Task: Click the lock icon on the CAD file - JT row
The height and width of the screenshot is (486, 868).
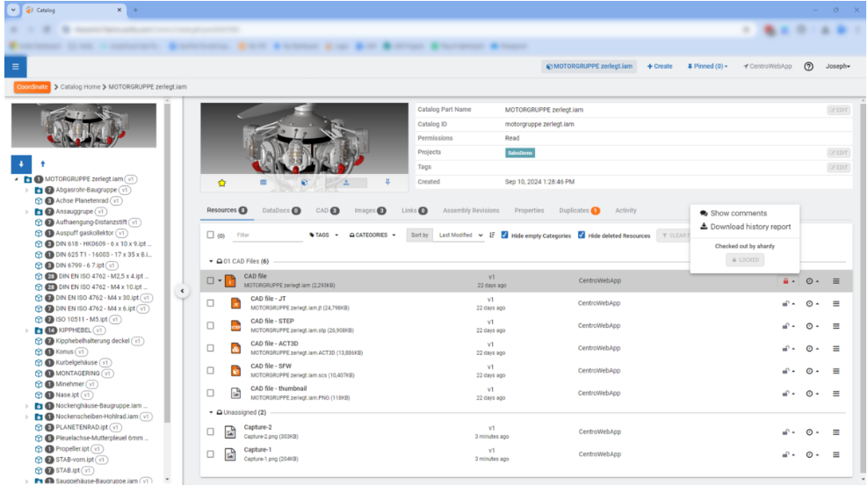Action: 785,303
